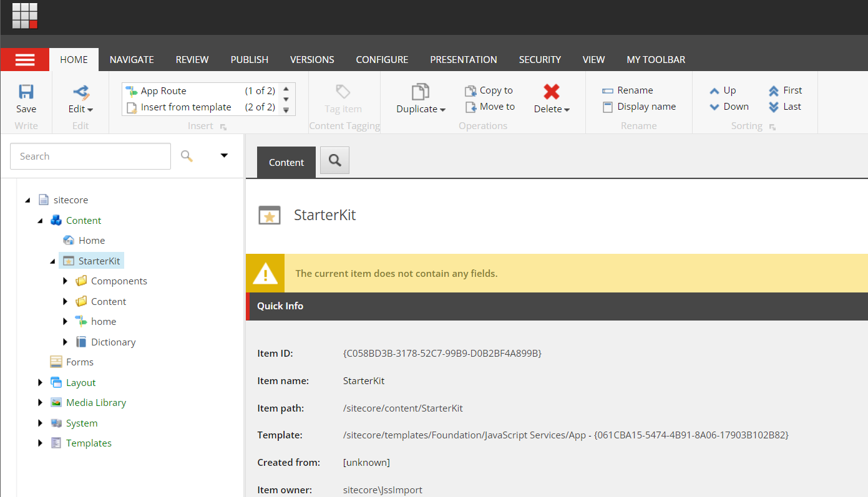Image resolution: width=868 pixels, height=497 pixels.
Task: Click the Rename icon
Action: click(x=608, y=90)
